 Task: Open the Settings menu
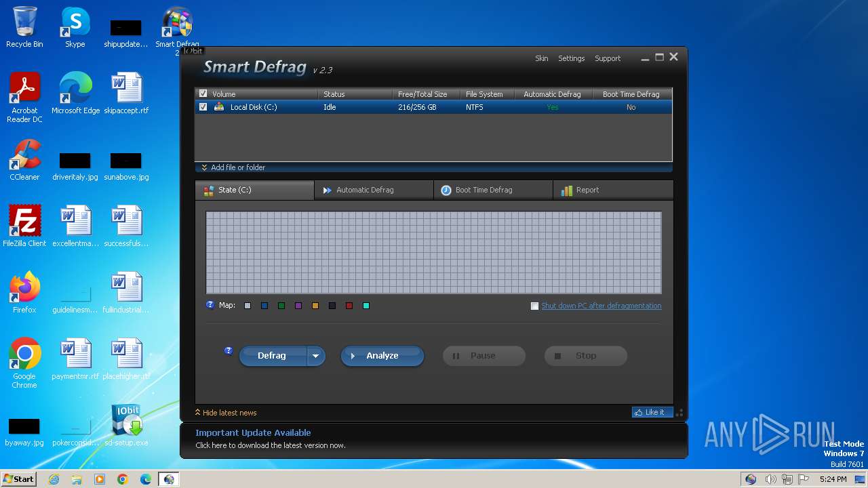click(571, 58)
